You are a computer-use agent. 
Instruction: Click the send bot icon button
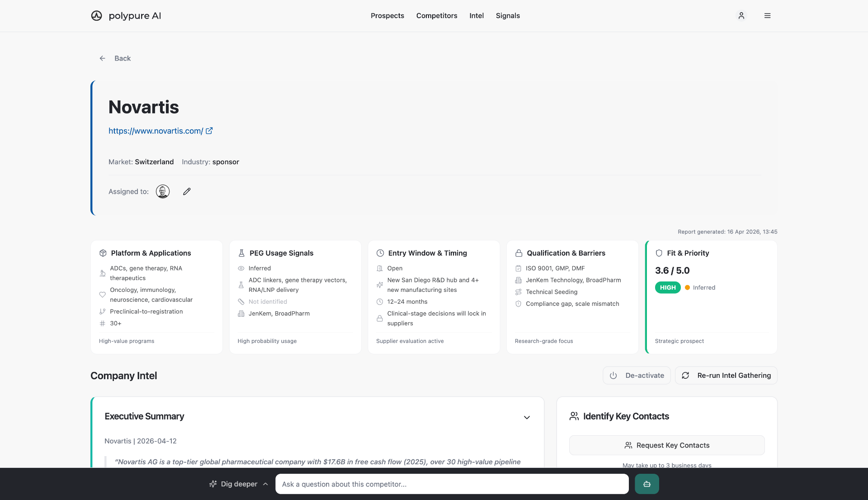[647, 484]
